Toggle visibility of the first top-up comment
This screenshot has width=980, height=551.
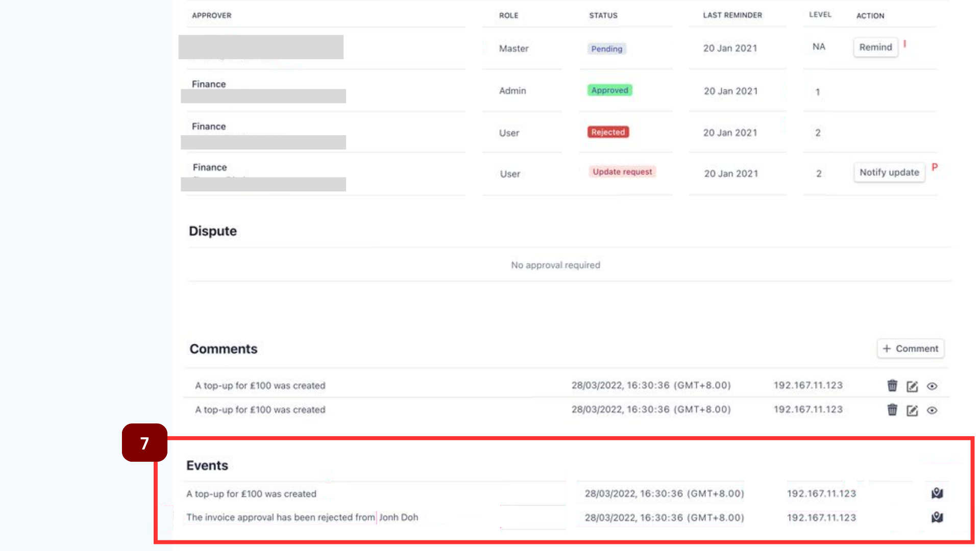932,386
